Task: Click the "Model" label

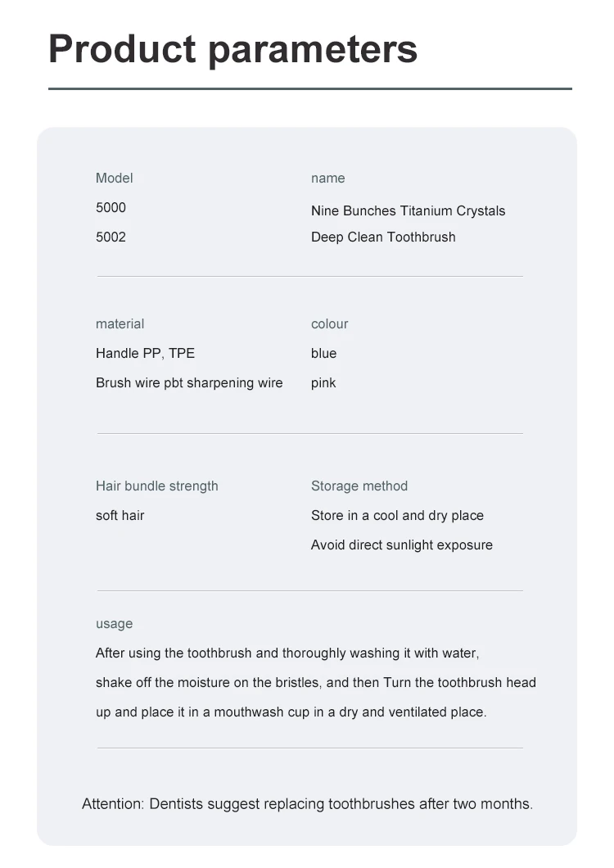Action: click(x=114, y=178)
